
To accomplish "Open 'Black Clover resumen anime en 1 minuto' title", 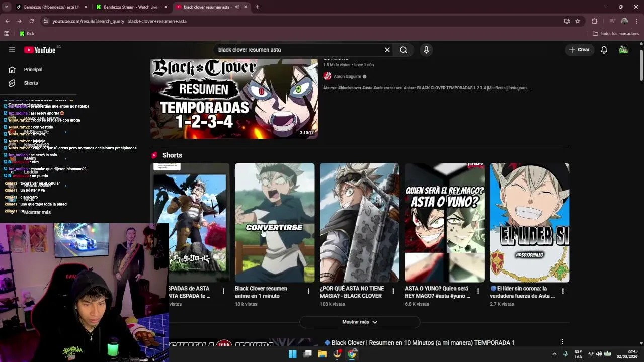I will 261,292.
